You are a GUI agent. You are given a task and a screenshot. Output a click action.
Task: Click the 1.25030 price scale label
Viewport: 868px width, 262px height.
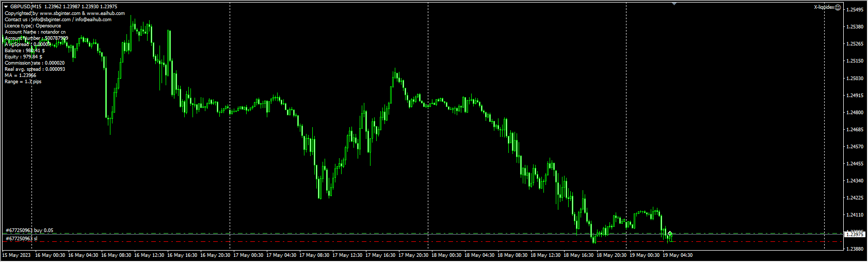tap(855, 79)
